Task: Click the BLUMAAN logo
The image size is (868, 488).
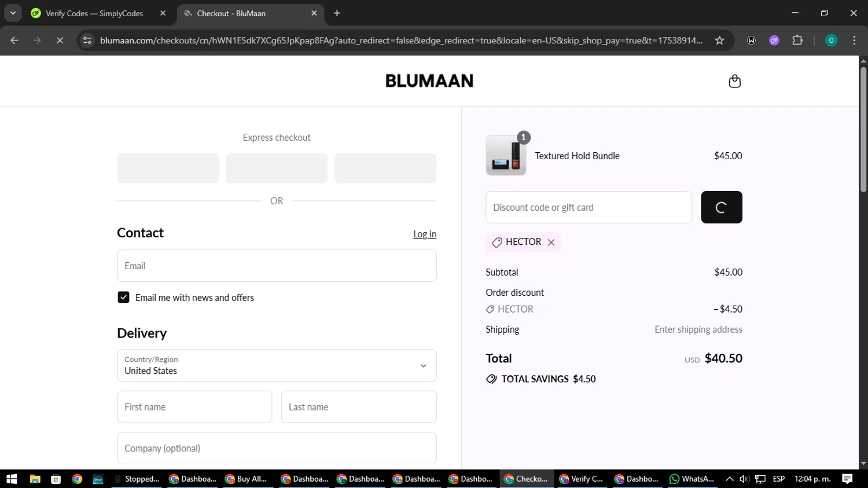Action: [429, 81]
